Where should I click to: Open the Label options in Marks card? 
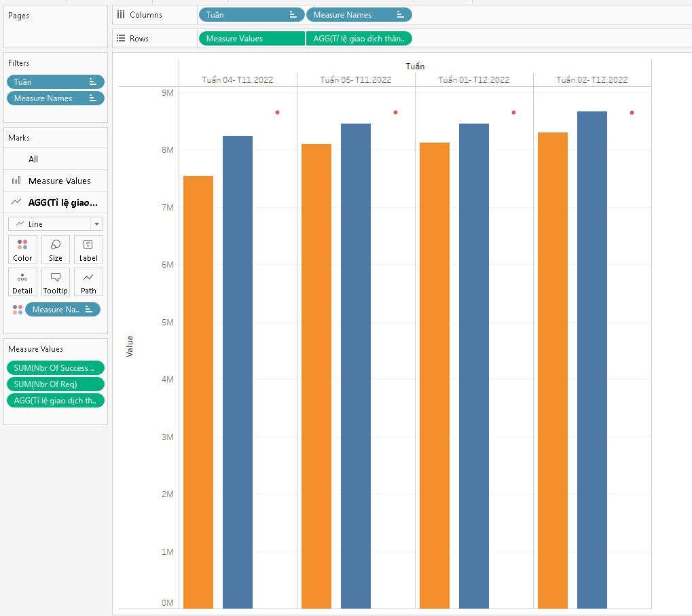pyautogui.click(x=88, y=249)
